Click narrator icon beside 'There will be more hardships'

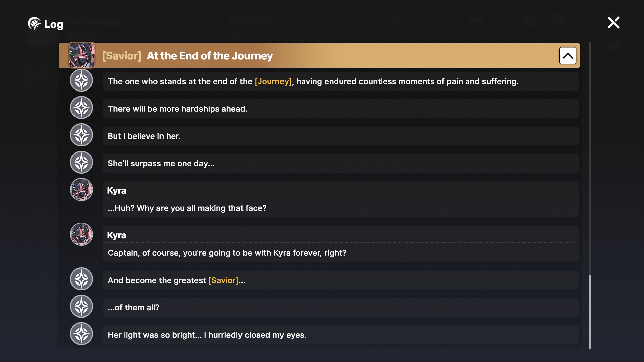(x=81, y=108)
